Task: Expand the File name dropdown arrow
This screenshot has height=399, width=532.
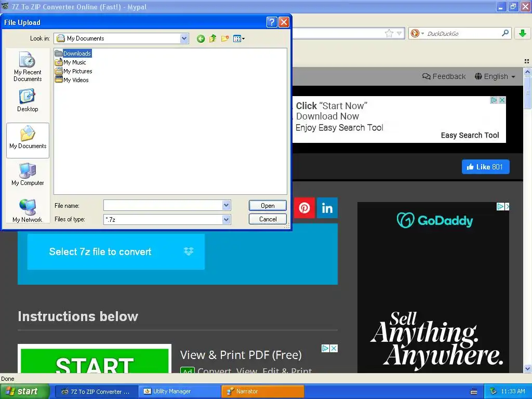Action: [227, 205]
